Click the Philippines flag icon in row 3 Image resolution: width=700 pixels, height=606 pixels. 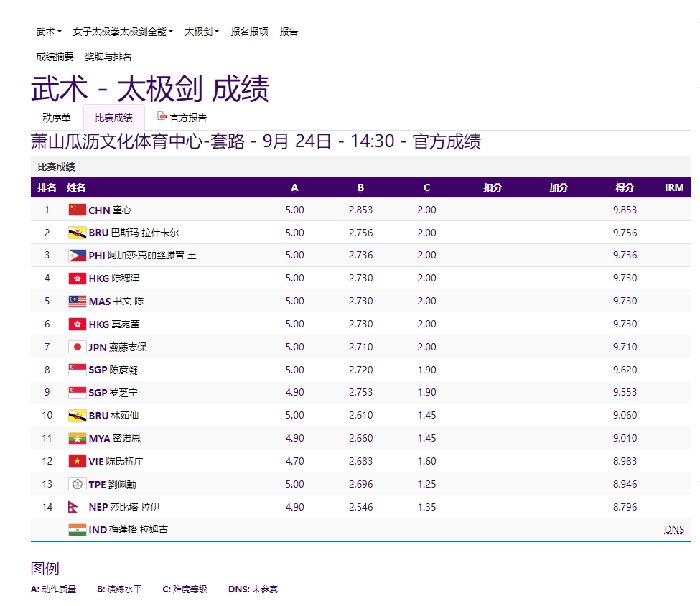coord(77,256)
